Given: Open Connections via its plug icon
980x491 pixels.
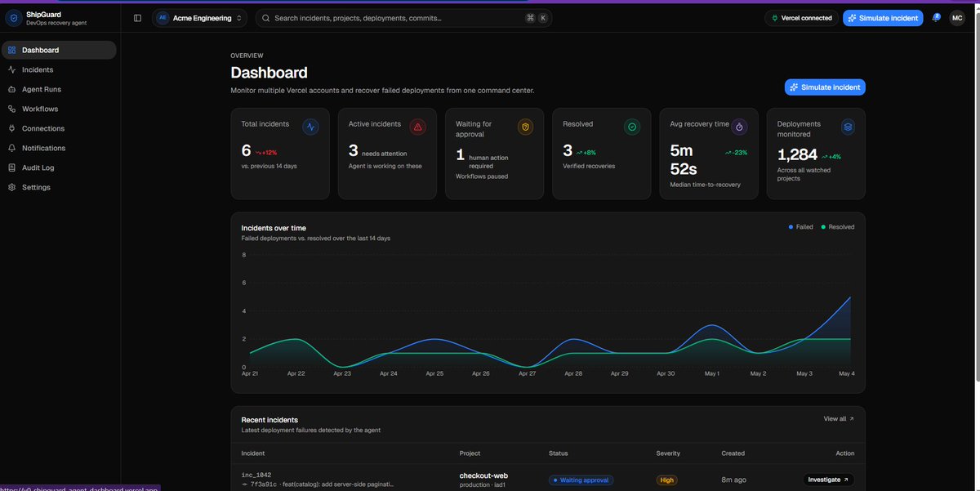Looking at the screenshot, I should (12, 128).
